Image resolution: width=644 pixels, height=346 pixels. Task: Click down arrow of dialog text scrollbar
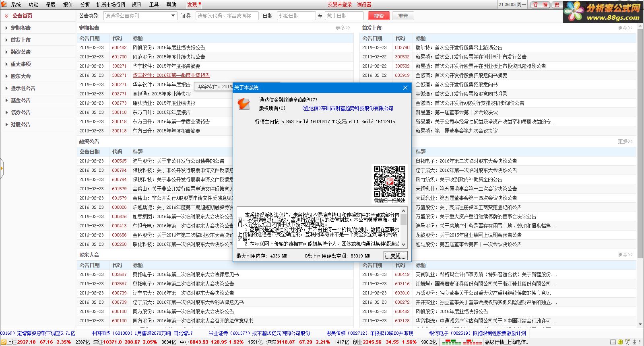(x=404, y=244)
